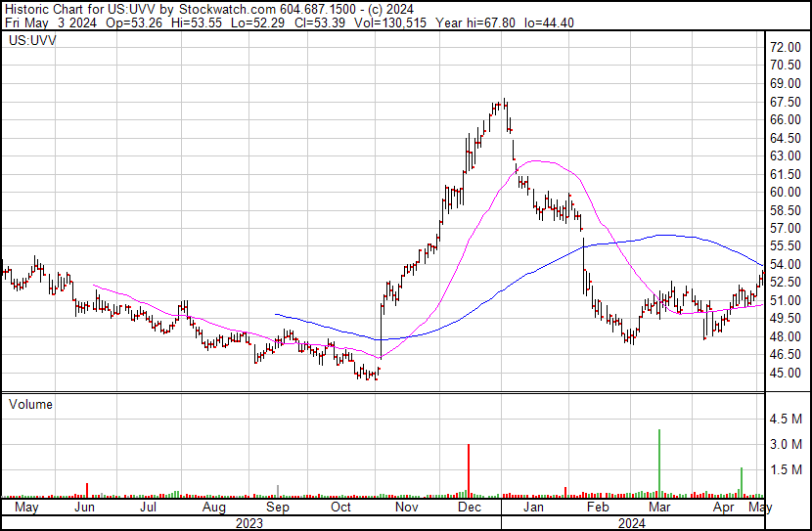Image resolution: width=812 pixels, height=531 pixels.
Task: Click the 1.5 M volume axis label
Action: click(x=786, y=470)
